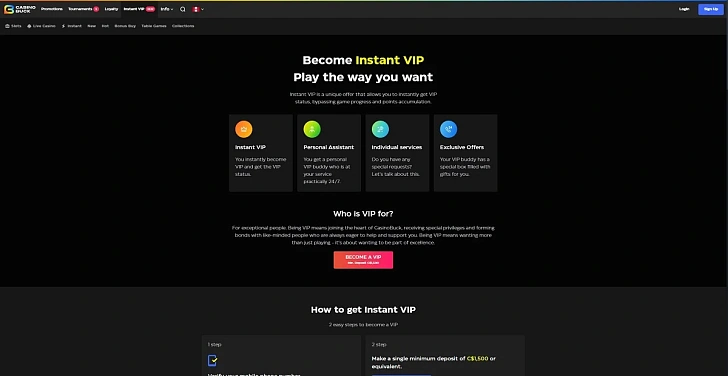Show the Hot games category
The image size is (728, 376).
point(105,26)
